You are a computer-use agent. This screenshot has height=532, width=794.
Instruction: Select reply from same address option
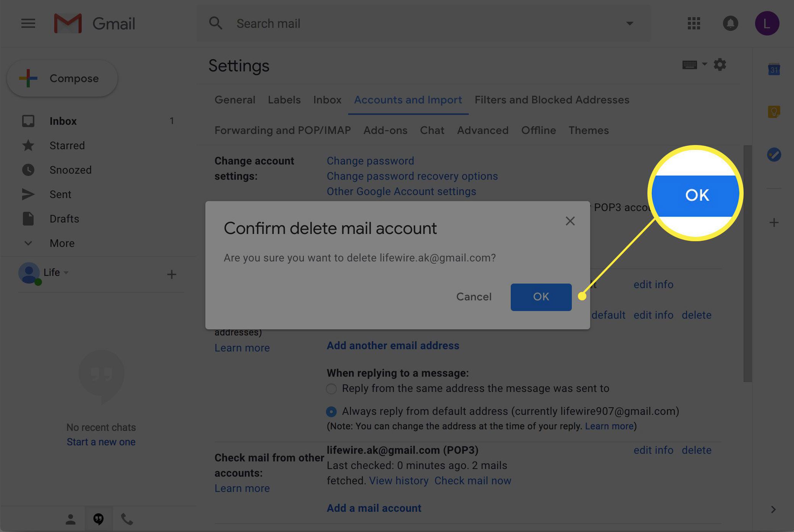[x=331, y=389]
